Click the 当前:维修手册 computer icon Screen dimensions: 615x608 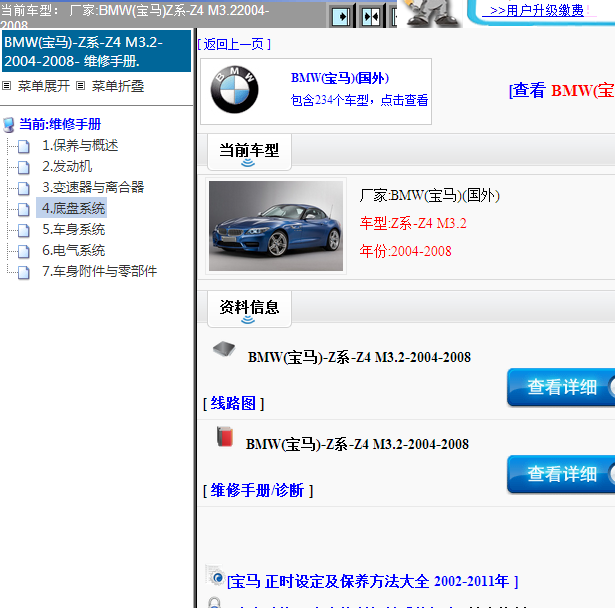pyautogui.click(x=9, y=125)
